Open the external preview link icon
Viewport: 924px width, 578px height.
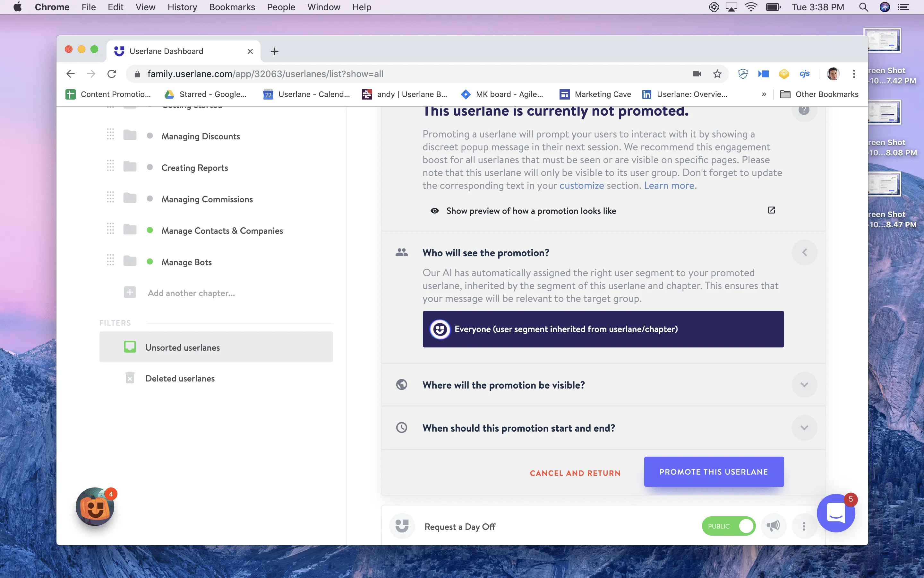pos(771,210)
